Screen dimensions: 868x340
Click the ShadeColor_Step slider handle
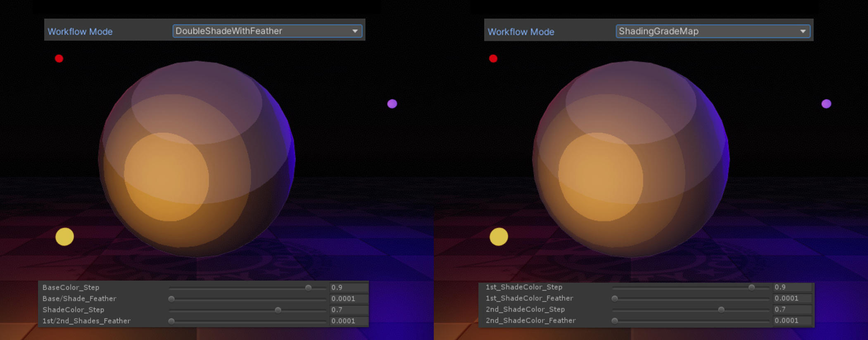[278, 310]
